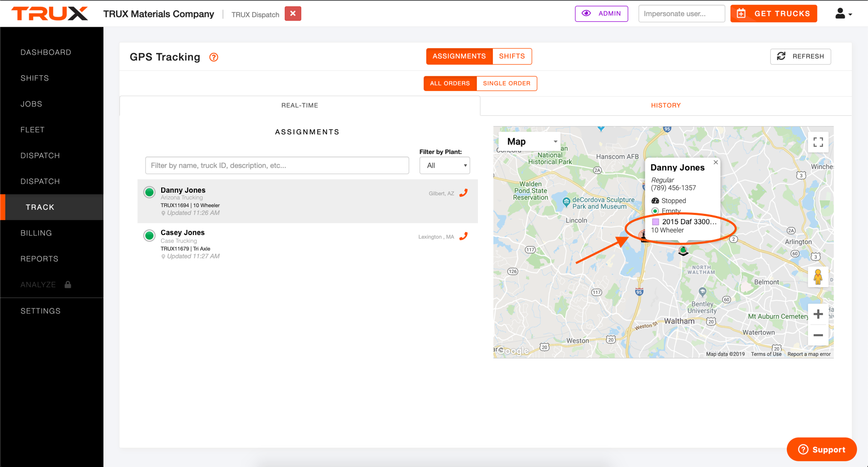868x467 pixels.
Task: Call Danny Jones via phone icon
Action: click(x=463, y=193)
